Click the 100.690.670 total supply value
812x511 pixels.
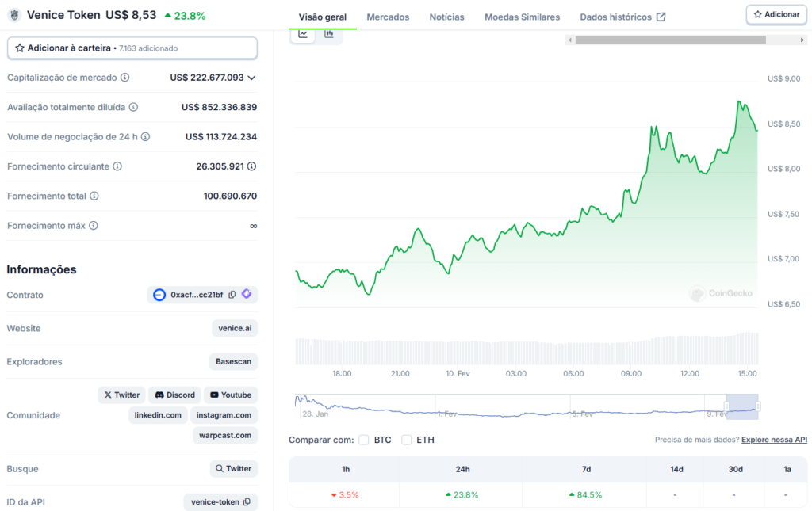(x=230, y=196)
